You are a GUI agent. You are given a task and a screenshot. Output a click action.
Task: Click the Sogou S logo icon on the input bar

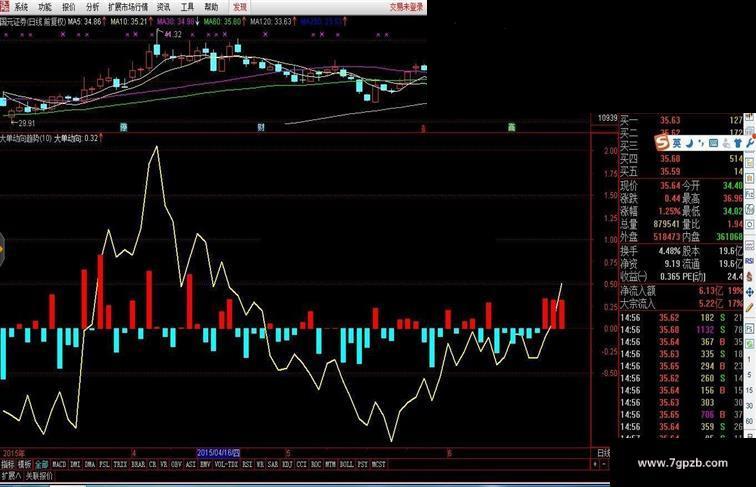662,143
